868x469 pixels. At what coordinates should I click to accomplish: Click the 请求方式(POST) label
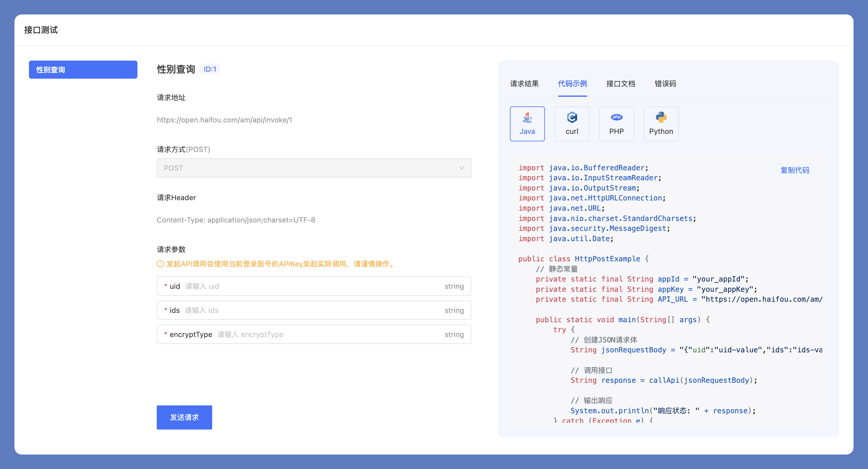tap(183, 149)
